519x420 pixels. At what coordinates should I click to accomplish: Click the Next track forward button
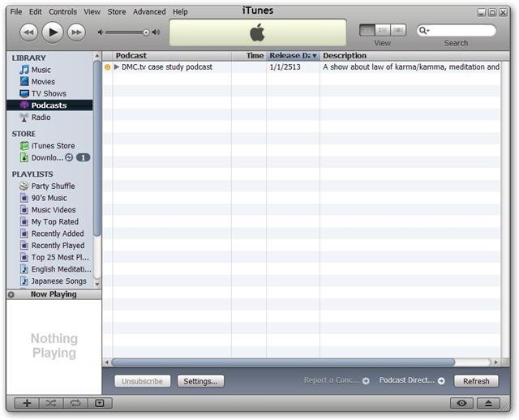[x=76, y=32]
